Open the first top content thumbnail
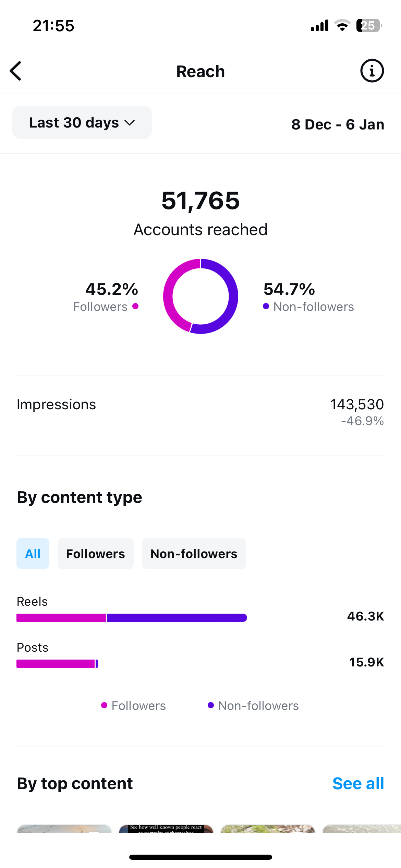Viewport: 401px width, 868px height. 64,829
